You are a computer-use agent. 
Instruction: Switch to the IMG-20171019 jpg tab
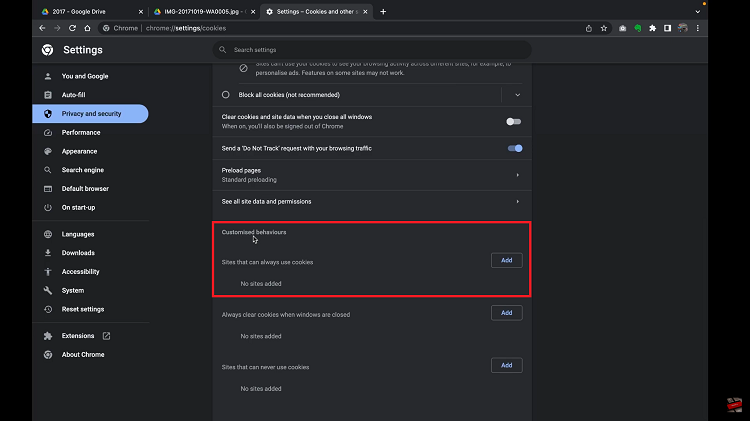203,11
